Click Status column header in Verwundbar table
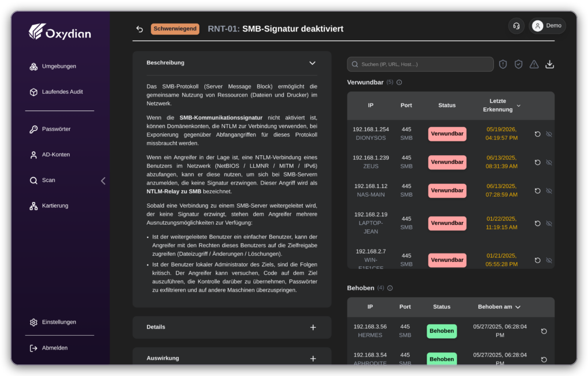588x376 pixels. click(447, 105)
